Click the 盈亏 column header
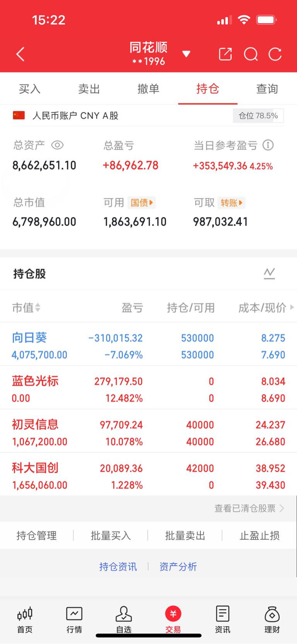The width and height of the screenshot is (297, 644). pyautogui.click(x=132, y=308)
